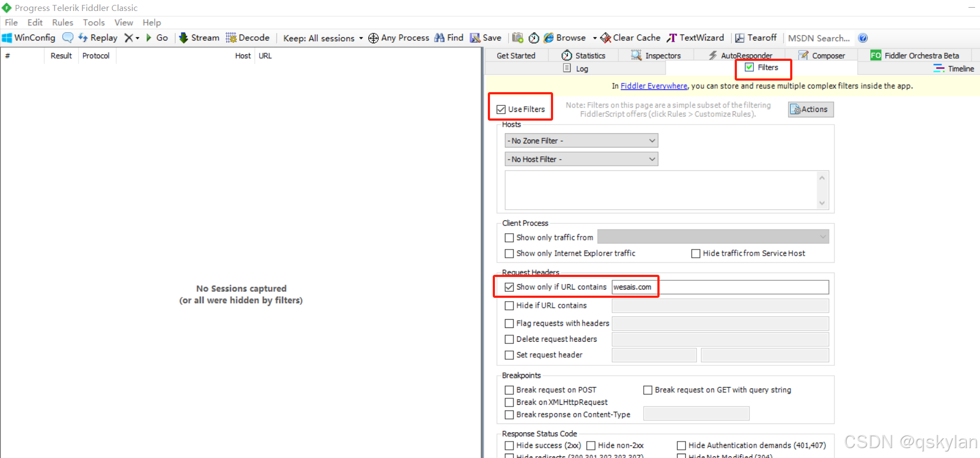Screen dimensions: 980x458
Task: Check Hide if URL contains
Action: pos(509,306)
